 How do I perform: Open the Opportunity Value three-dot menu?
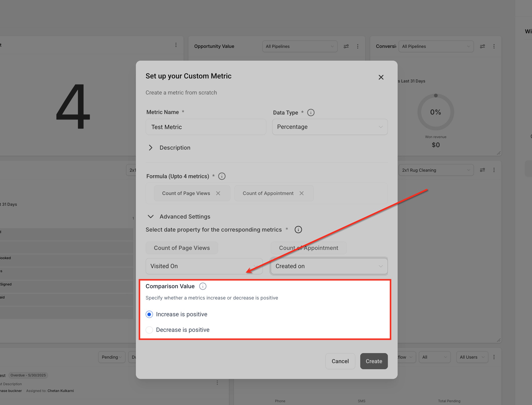358,46
